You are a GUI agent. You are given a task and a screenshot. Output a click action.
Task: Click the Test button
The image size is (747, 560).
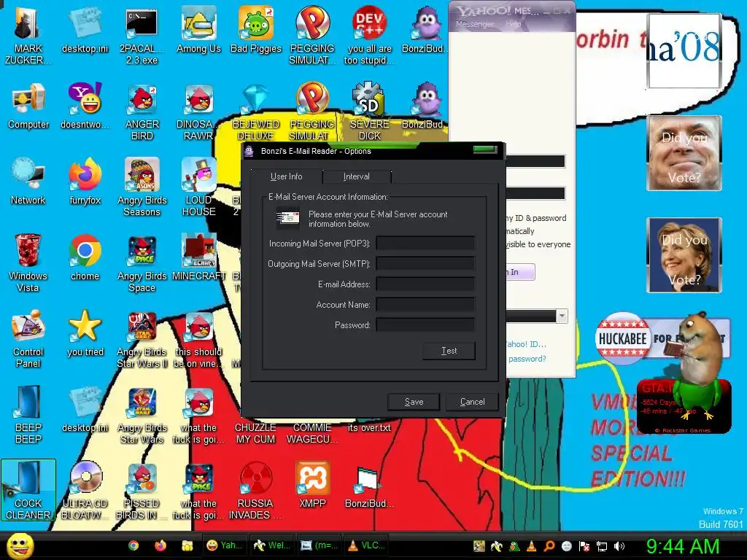point(449,351)
